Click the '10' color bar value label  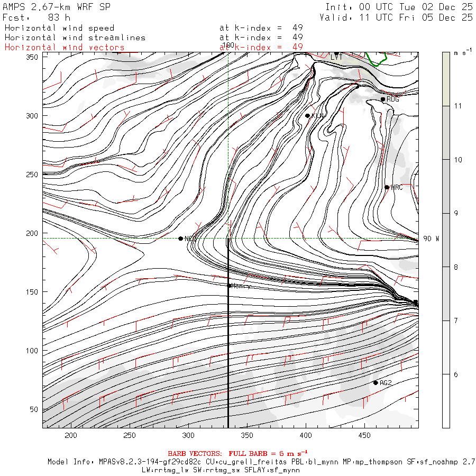tap(458, 160)
